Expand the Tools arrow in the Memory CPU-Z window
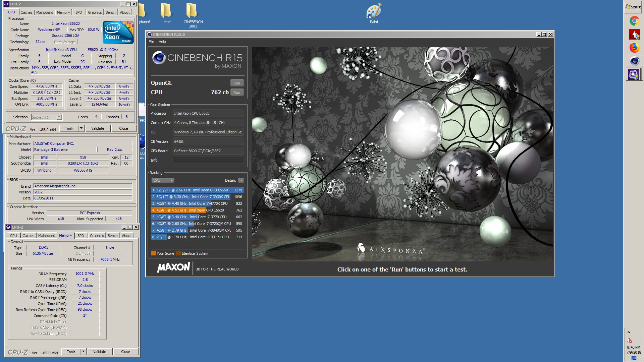The image size is (644, 362). tap(83, 352)
